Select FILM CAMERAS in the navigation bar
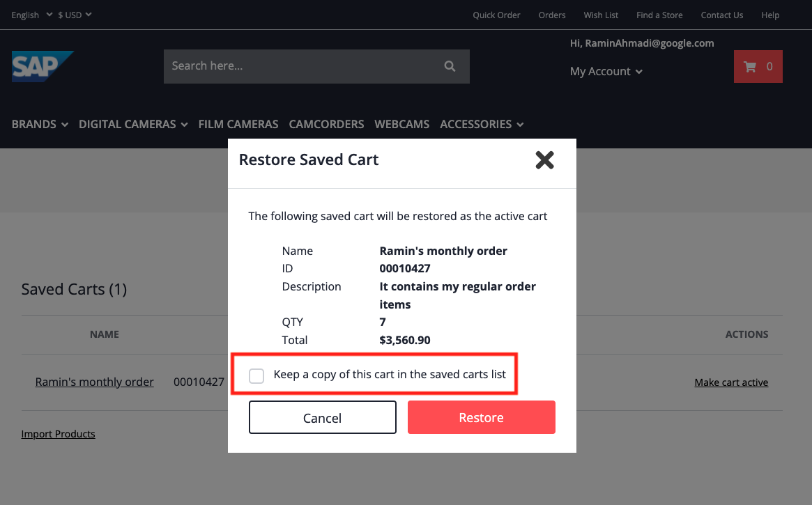The image size is (812, 505). click(x=238, y=124)
